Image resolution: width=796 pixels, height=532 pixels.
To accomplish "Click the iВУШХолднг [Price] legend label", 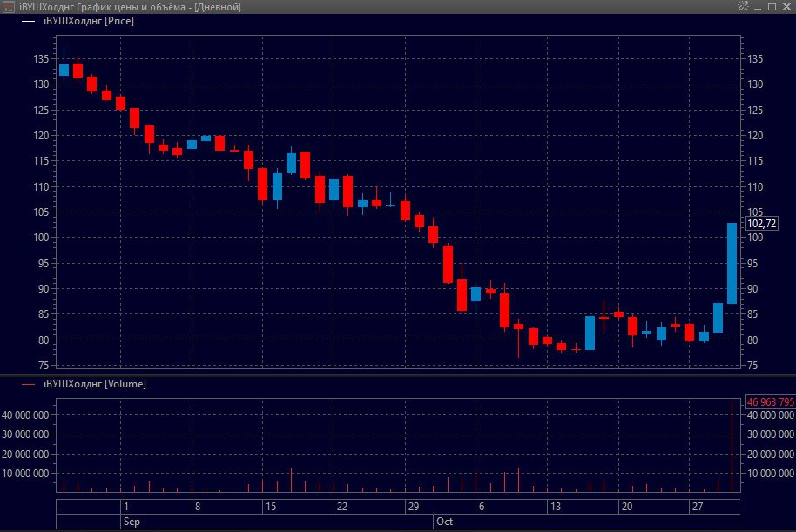I will click(x=88, y=21).
